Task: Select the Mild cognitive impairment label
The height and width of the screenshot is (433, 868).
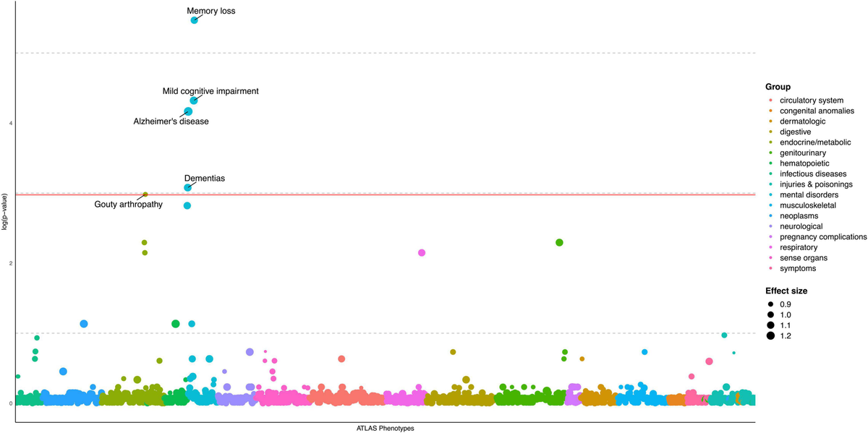Action: 210,91
